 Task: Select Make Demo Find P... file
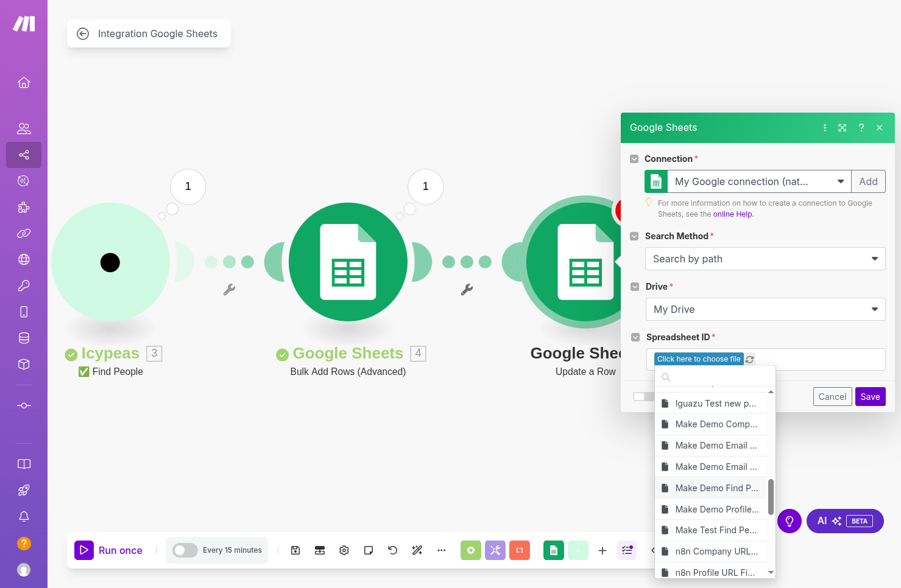point(710,488)
